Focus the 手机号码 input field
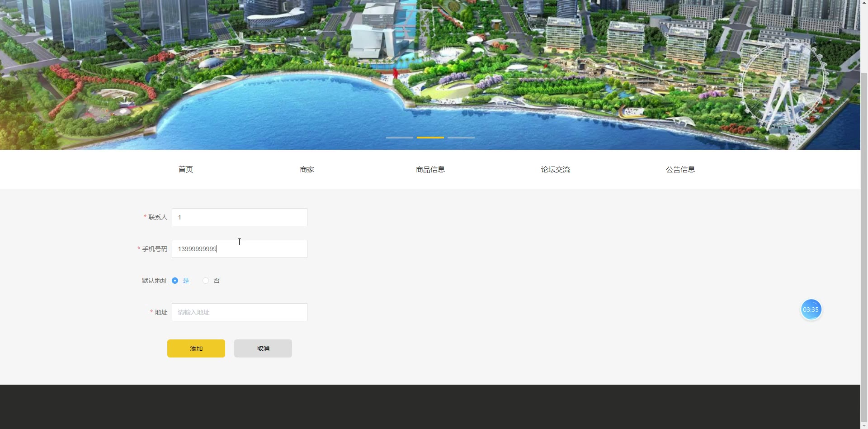Screen dimensions: 868x429 [x=240, y=249]
